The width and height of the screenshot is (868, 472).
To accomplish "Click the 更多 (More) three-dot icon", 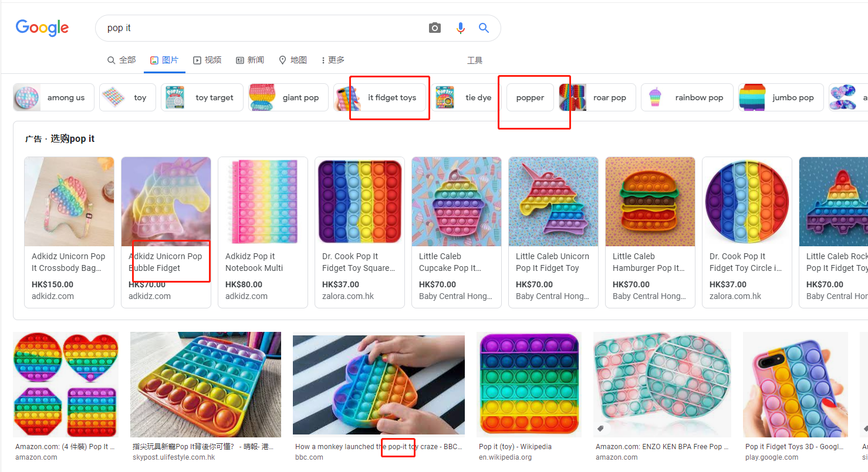I will coord(324,59).
